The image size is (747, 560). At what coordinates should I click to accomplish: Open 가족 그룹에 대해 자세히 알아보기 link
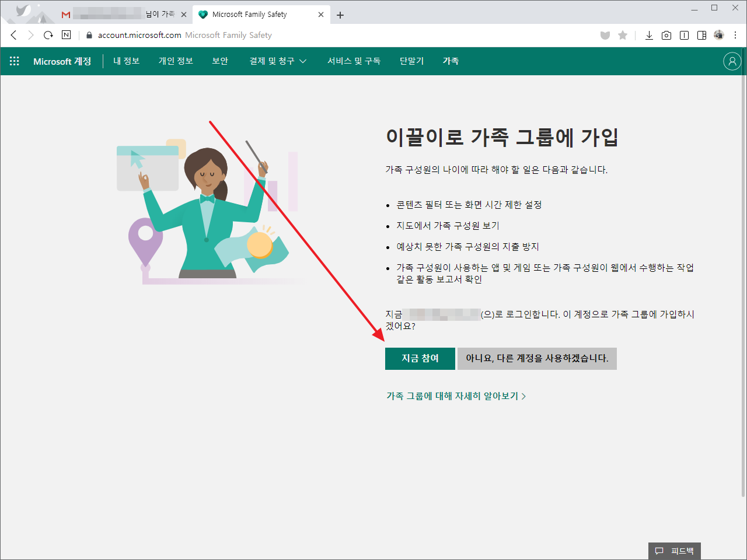[x=456, y=396]
